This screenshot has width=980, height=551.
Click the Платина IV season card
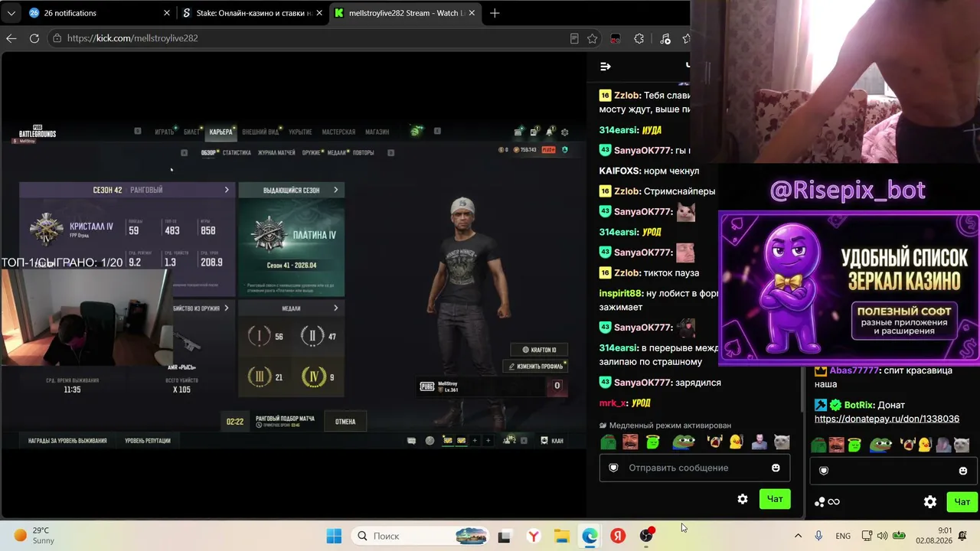(x=292, y=246)
